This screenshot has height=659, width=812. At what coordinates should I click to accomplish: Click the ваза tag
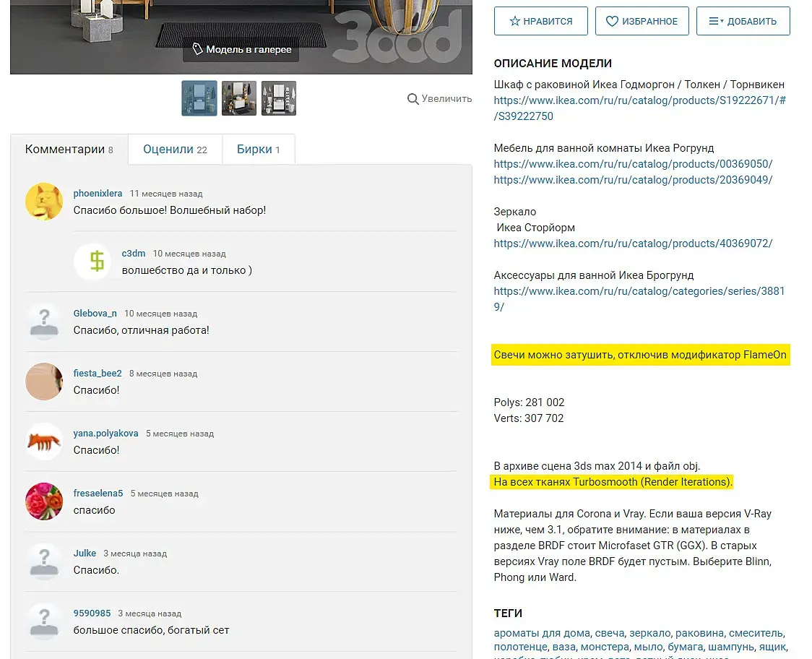[564, 647]
